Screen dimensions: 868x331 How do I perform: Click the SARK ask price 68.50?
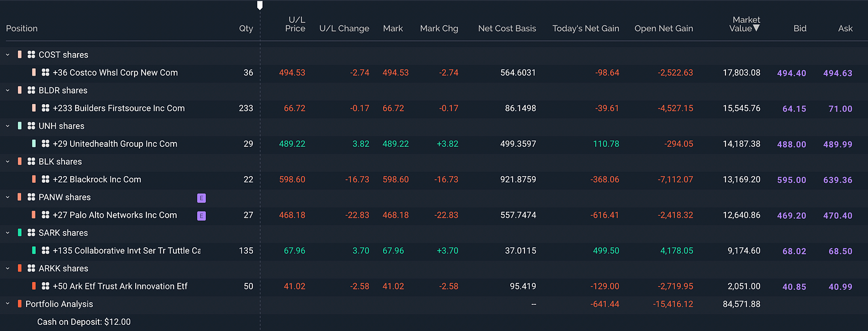coord(841,251)
